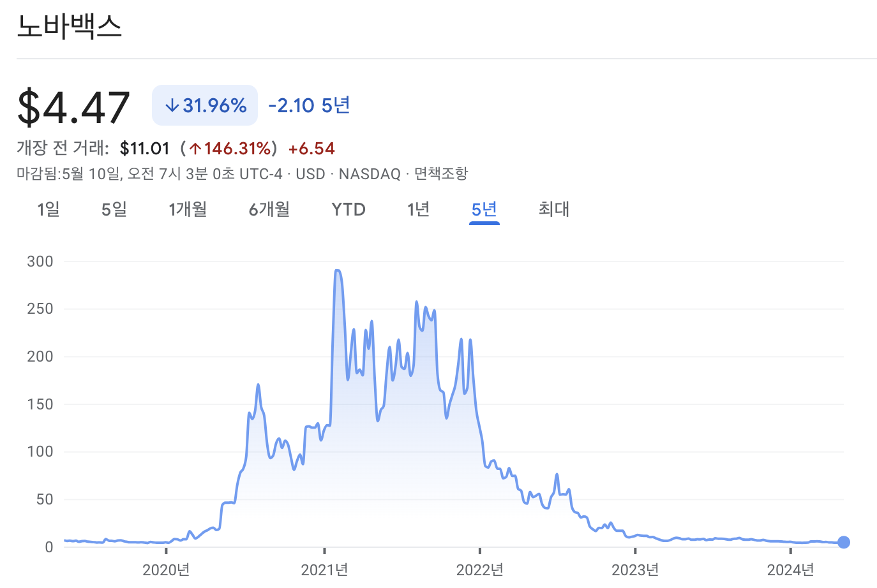Select the 1년 time range
Image resolution: width=877 pixels, height=588 pixels.
click(x=418, y=209)
